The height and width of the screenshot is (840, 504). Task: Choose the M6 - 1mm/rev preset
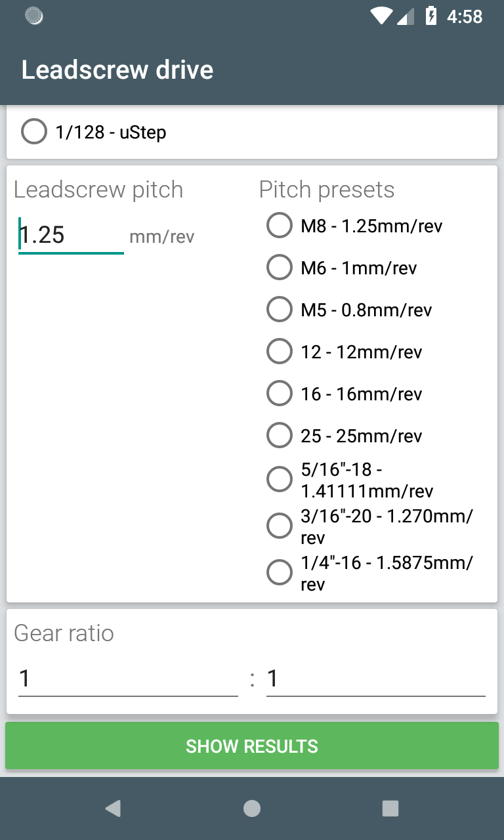[x=341, y=268]
